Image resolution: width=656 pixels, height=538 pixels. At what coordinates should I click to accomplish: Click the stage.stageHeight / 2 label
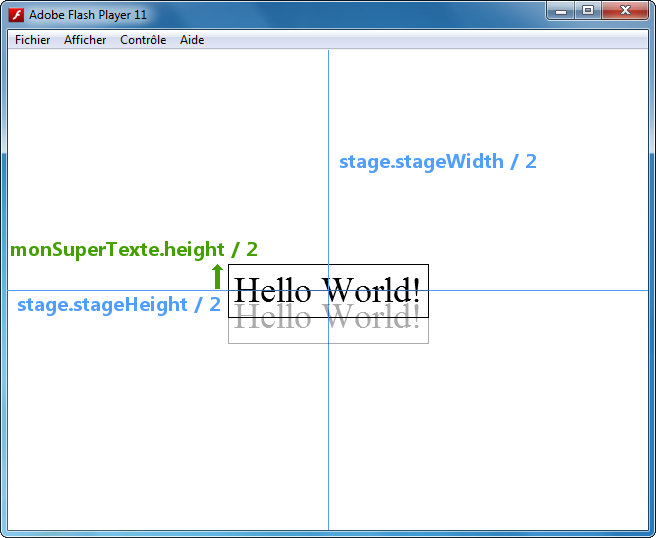click(119, 305)
